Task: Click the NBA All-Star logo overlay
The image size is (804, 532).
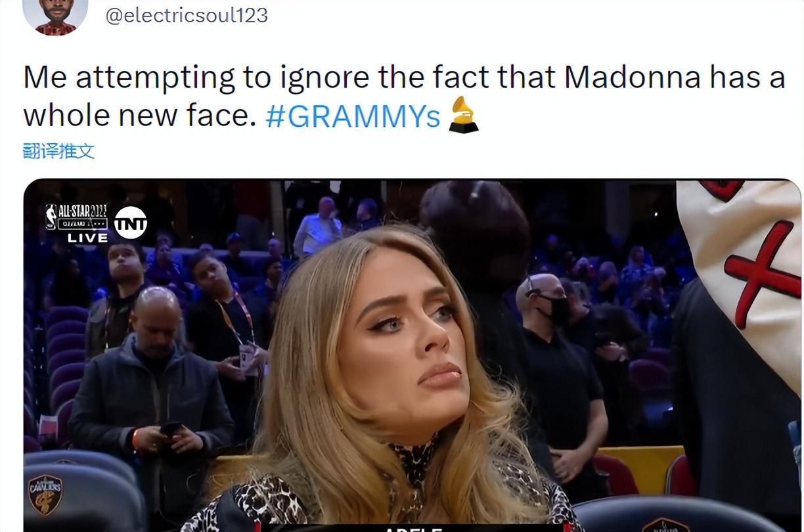Action: (76, 216)
